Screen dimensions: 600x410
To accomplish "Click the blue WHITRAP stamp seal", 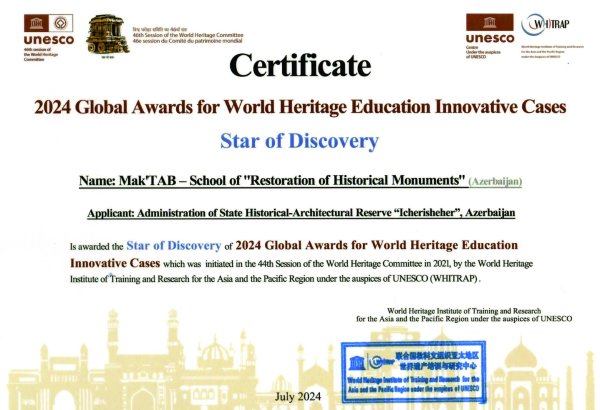I will tap(414, 372).
